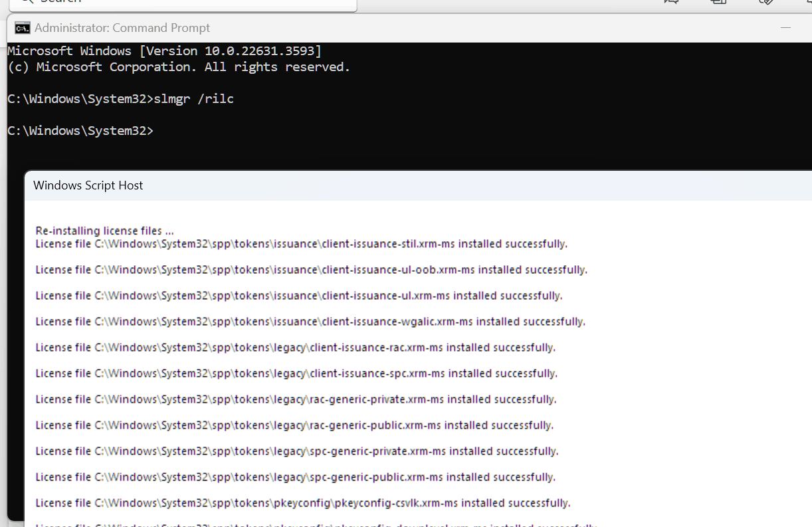Image resolution: width=812 pixels, height=527 pixels.
Task: Click the client-issuance-ul-oob.xrm-ms license line
Action: click(x=312, y=270)
